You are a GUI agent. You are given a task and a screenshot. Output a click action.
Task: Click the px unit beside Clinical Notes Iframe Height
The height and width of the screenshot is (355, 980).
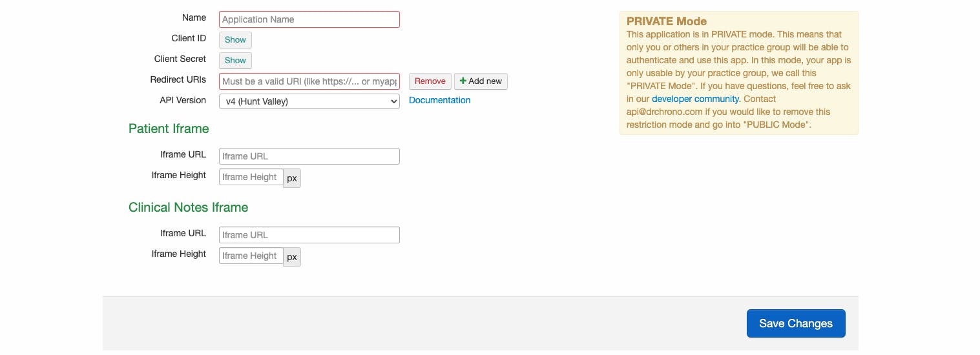(292, 257)
